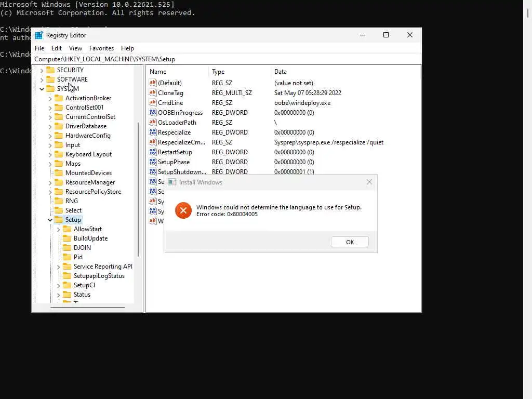
Task: Expand the CurrentControlSet key
Action: pyautogui.click(x=50, y=117)
